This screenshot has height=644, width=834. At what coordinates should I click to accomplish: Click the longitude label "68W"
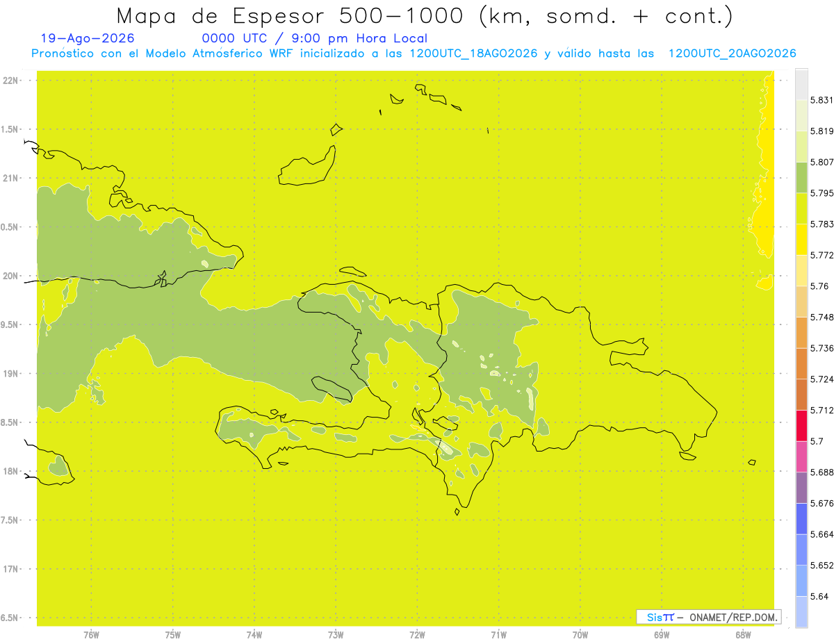point(743,634)
